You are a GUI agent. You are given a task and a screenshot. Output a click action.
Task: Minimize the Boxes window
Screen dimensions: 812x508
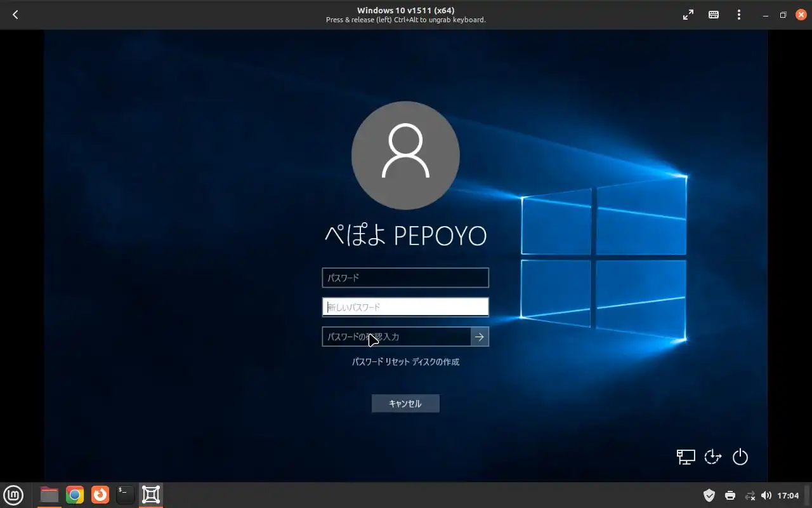click(766, 15)
